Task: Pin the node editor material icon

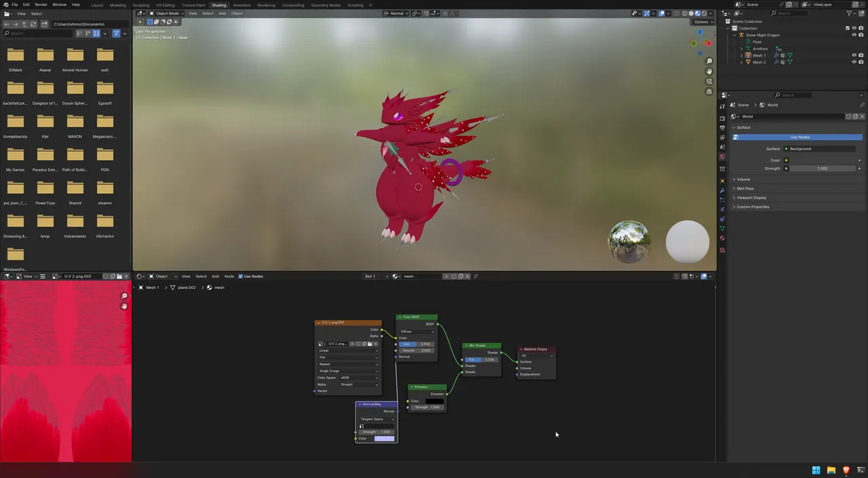Action: (x=475, y=277)
